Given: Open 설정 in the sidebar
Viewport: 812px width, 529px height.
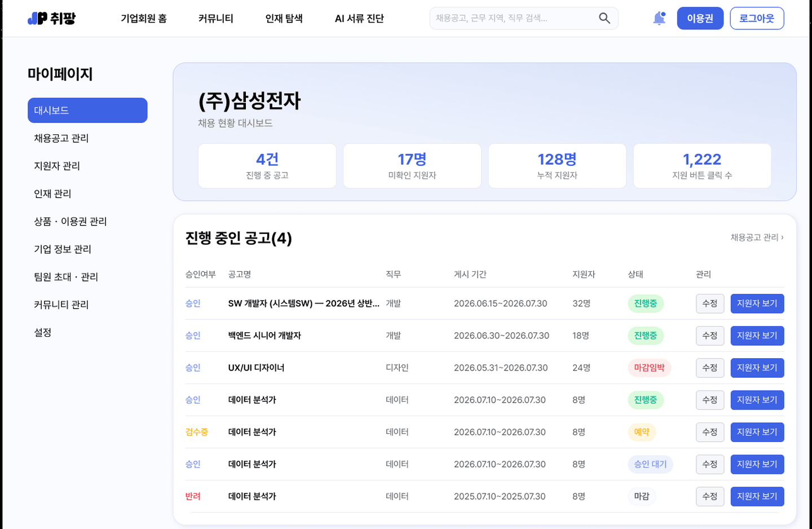Looking at the screenshot, I should pos(43,332).
